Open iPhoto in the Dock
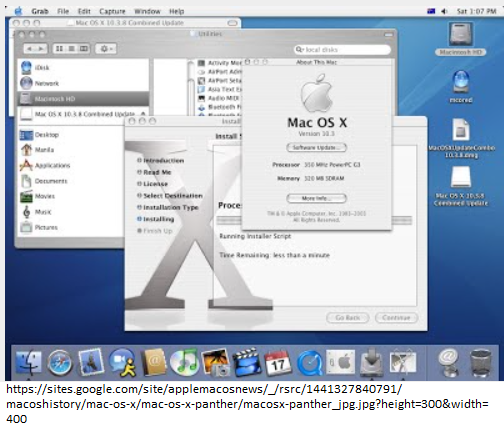Image resolution: width=504 pixels, height=426 pixels. [216, 363]
